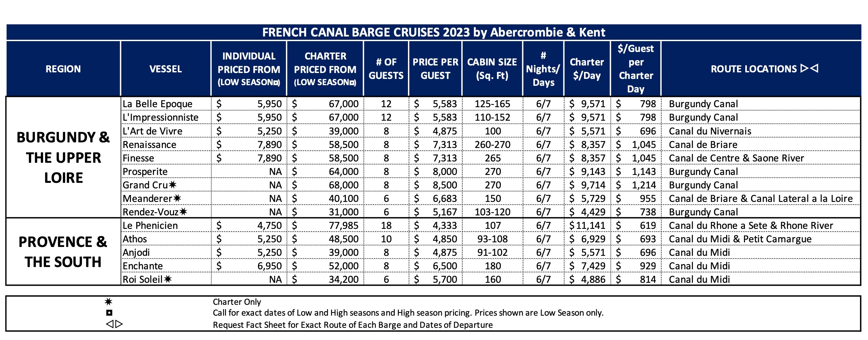Click the Provence & The South region cell

64,252
